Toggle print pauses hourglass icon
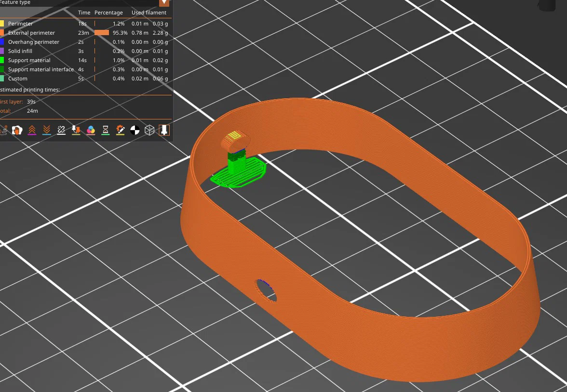567x392 pixels. click(105, 130)
